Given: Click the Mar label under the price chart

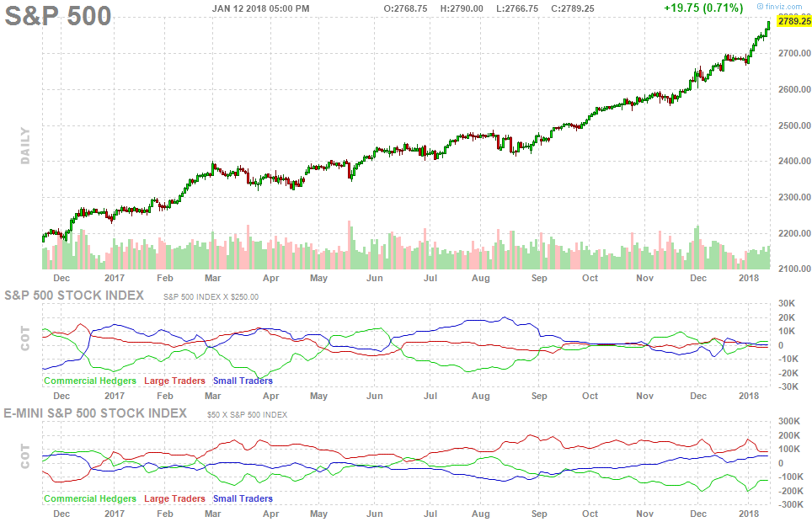Looking at the screenshot, I should click(x=213, y=278).
